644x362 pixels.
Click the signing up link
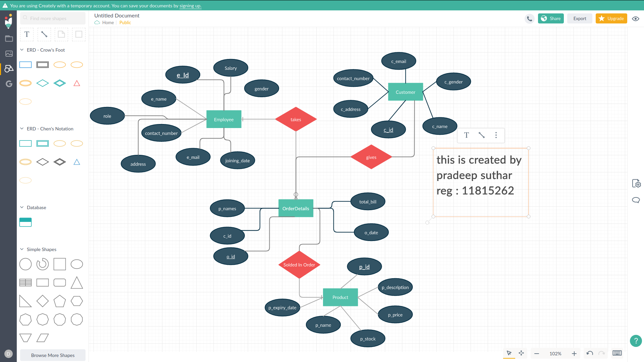[190, 6]
